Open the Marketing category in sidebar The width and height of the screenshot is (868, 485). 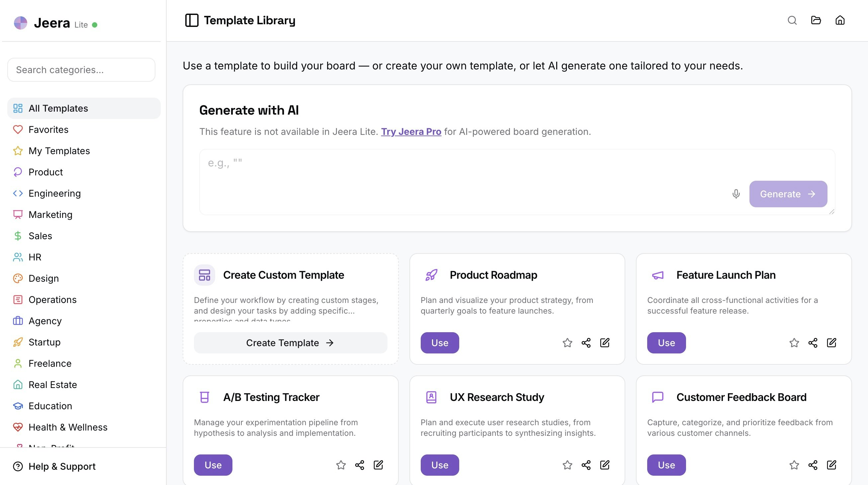point(50,215)
